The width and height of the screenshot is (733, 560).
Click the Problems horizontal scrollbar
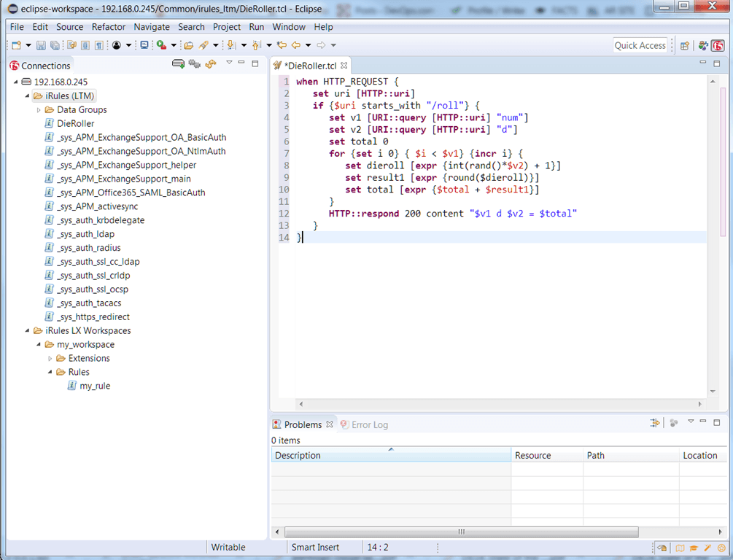pyautogui.click(x=461, y=532)
